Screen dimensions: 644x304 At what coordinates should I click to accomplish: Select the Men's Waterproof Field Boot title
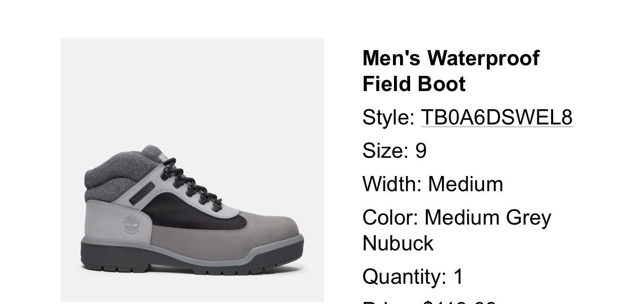click(x=451, y=71)
